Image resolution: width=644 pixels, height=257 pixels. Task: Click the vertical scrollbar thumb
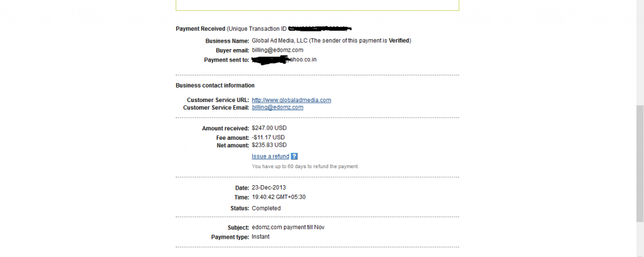[640, 164]
